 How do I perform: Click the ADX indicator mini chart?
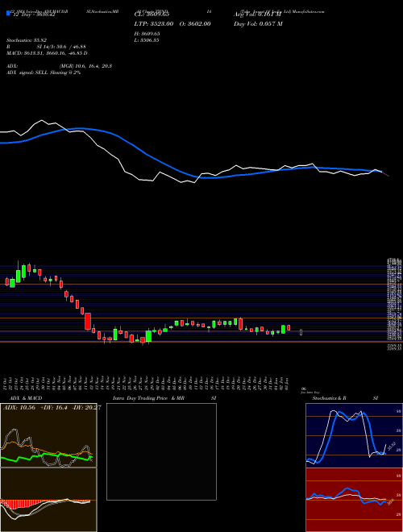(48, 435)
